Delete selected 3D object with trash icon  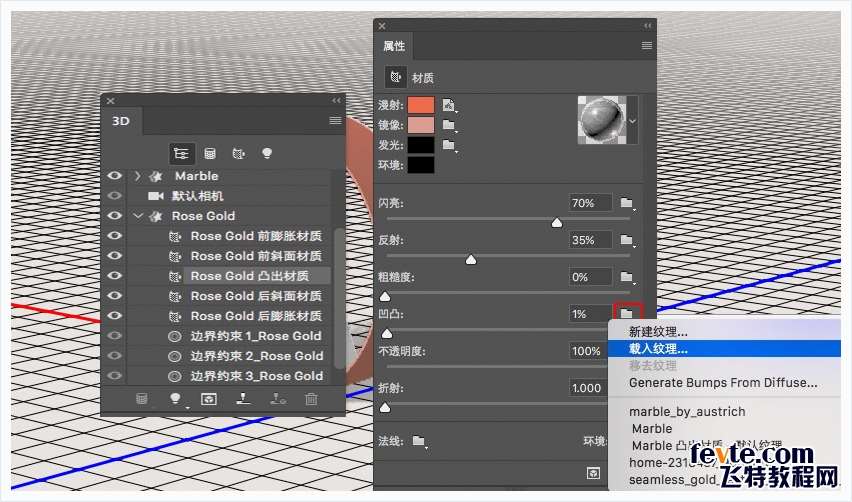pyautogui.click(x=311, y=399)
